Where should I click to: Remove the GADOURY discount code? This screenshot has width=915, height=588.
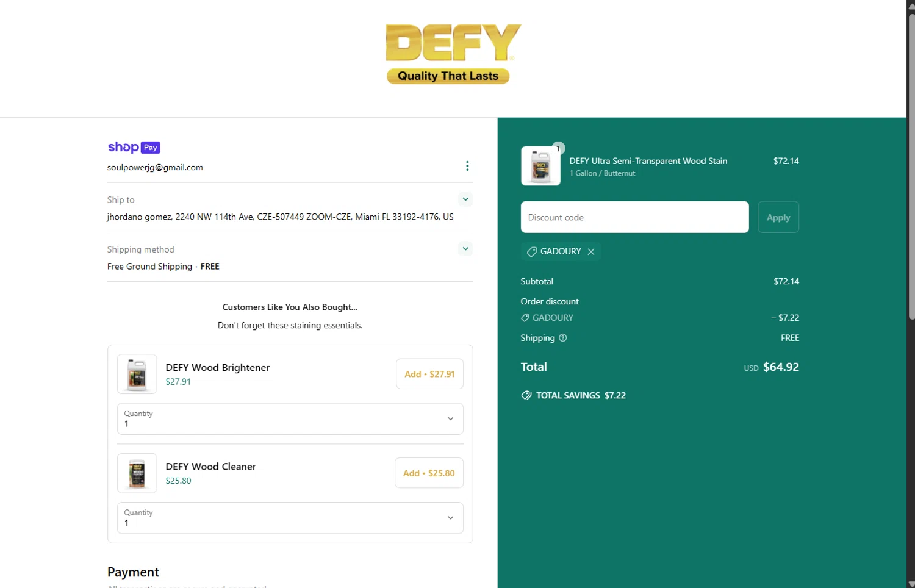pyautogui.click(x=591, y=251)
